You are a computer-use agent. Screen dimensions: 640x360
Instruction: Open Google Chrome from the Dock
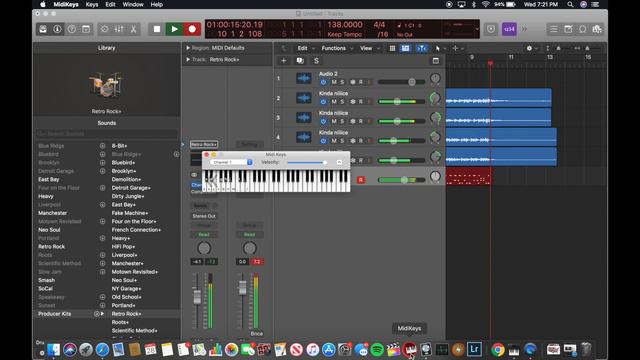tap(498, 350)
